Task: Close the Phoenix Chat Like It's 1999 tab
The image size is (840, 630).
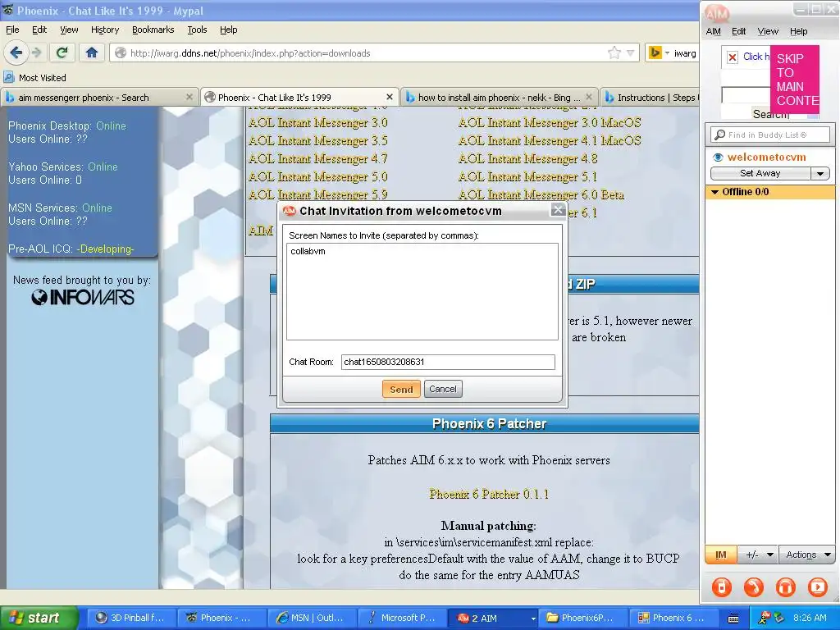Action: pos(390,97)
